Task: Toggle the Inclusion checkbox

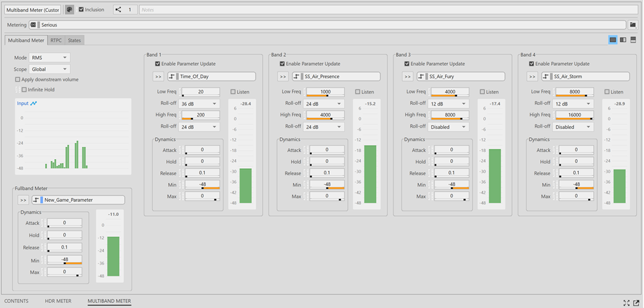Action: tap(80, 10)
